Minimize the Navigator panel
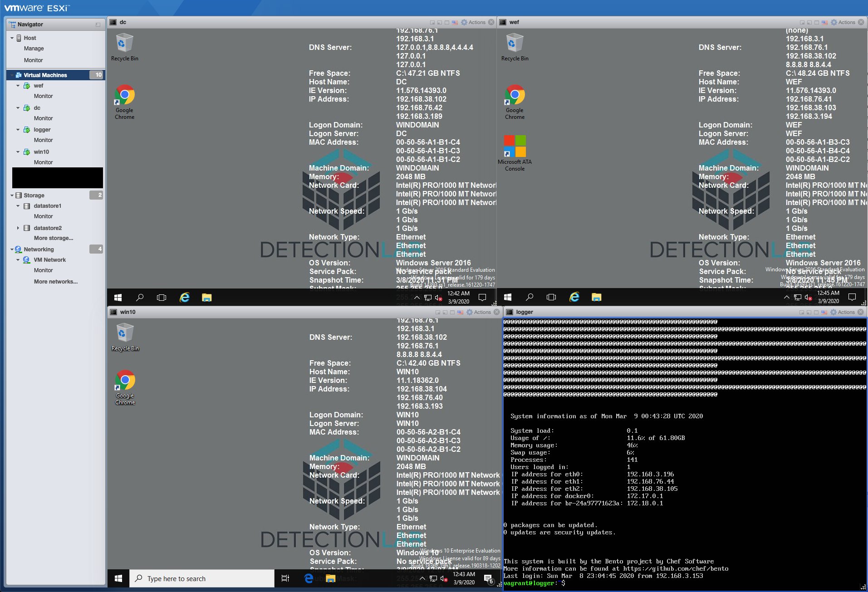Image resolution: width=868 pixels, height=592 pixels. (x=98, y=24)
